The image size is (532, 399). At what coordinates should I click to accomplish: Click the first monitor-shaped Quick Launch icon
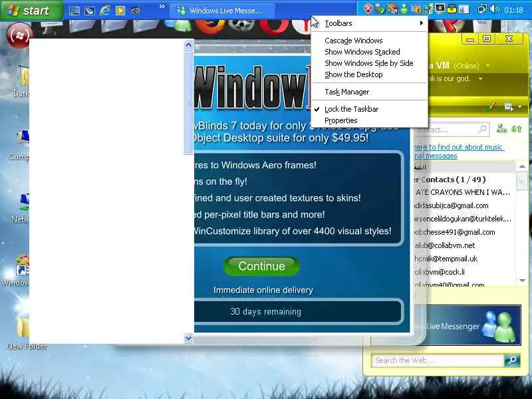[x=74, y=11]
